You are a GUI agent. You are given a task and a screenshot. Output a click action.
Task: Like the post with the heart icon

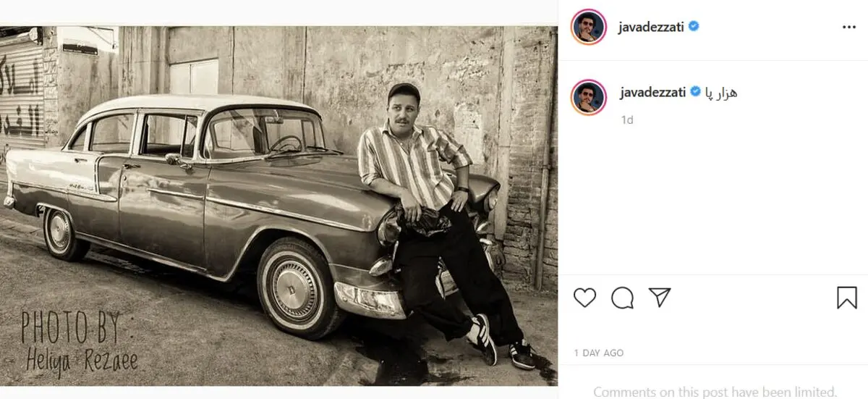584,298
